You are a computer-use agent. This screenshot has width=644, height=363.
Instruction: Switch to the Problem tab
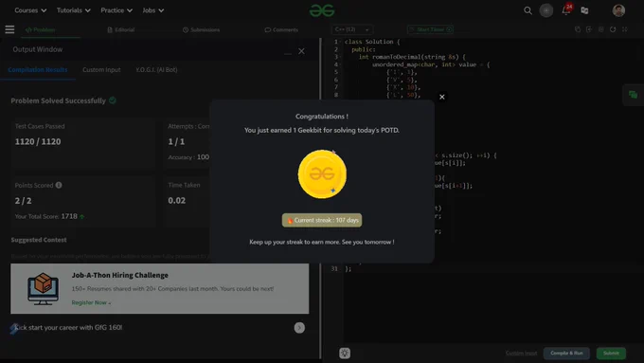coord(40,29)
